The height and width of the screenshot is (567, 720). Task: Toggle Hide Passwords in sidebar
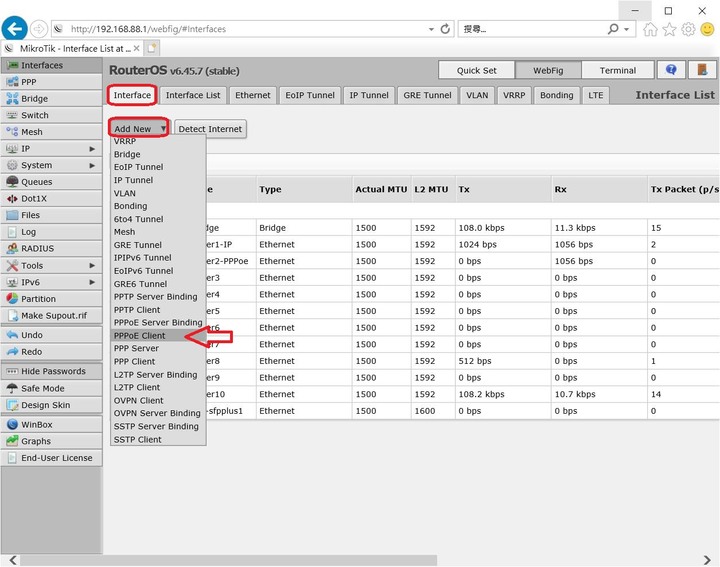point(51,371)
